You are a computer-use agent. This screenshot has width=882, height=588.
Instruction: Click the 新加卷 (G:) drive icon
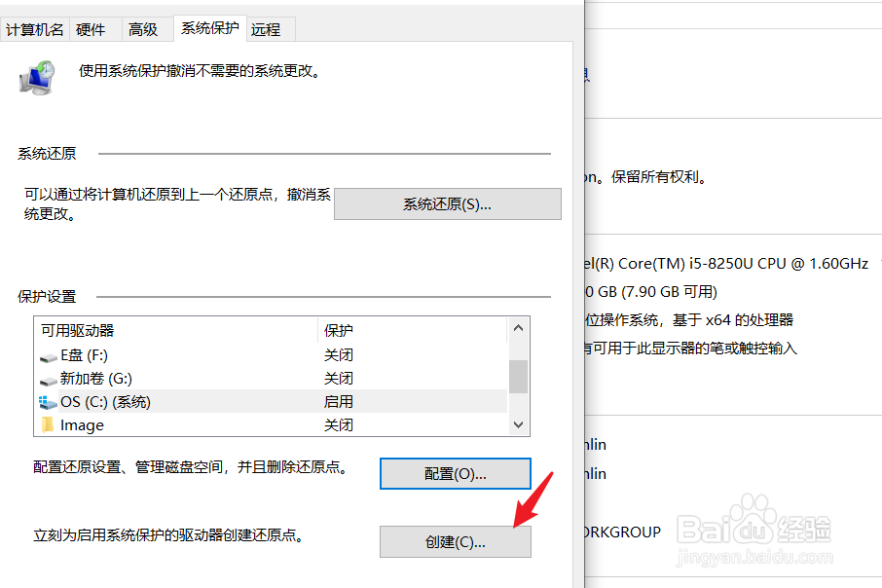(49, 378)
